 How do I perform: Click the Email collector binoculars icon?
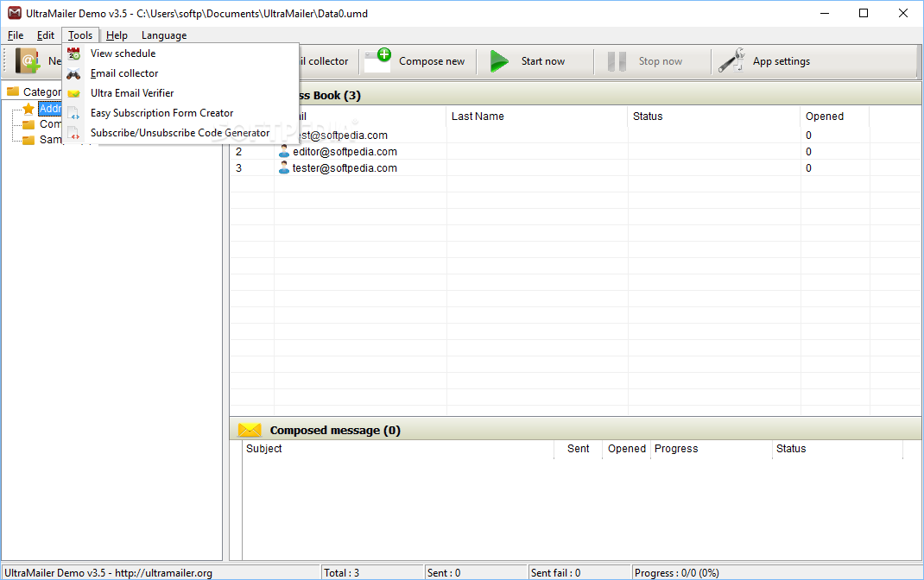[x=73, y=74]
